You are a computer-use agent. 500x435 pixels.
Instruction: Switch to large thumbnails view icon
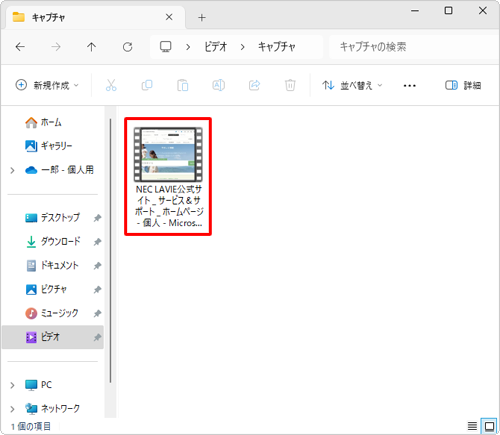[x=489, y=426]
